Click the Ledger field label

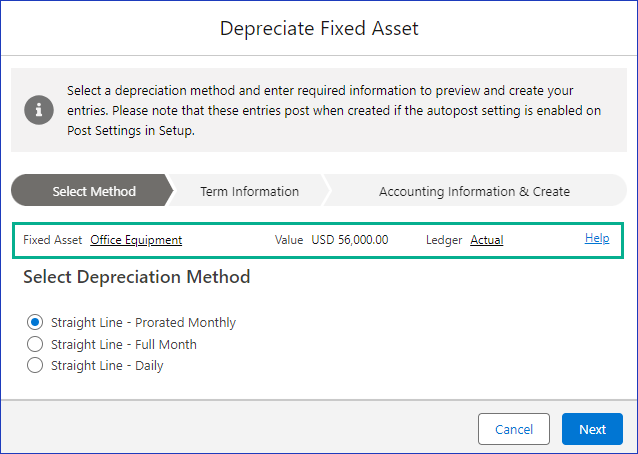tap(444, 240)
